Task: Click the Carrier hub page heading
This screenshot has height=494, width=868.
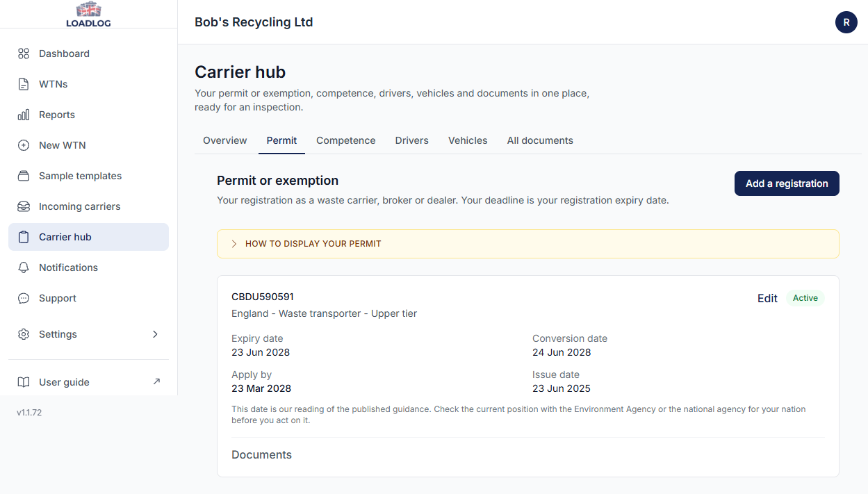Action: tap(240, 72)
